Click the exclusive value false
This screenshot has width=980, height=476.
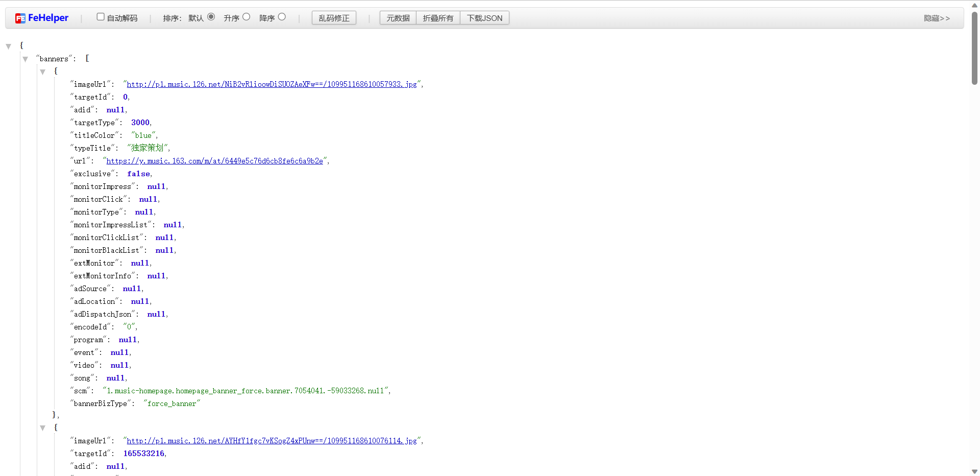pos(139,174)
